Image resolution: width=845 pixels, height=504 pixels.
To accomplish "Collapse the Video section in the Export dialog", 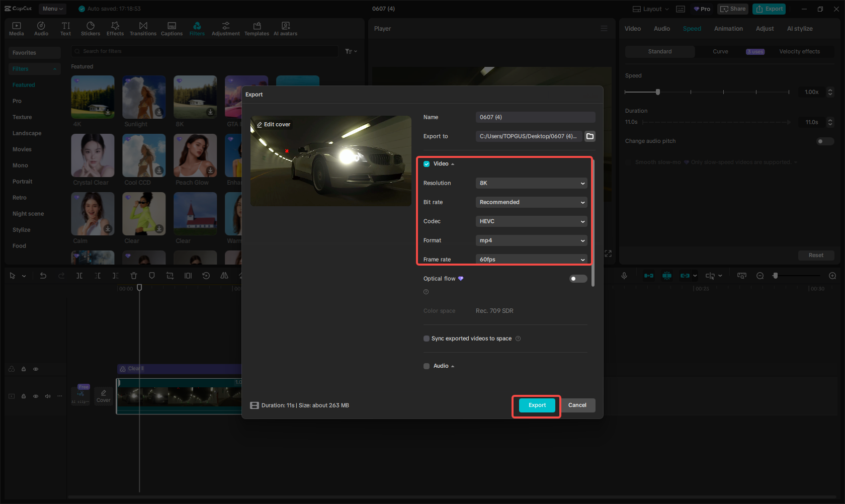I will click(x=452, y=163).
